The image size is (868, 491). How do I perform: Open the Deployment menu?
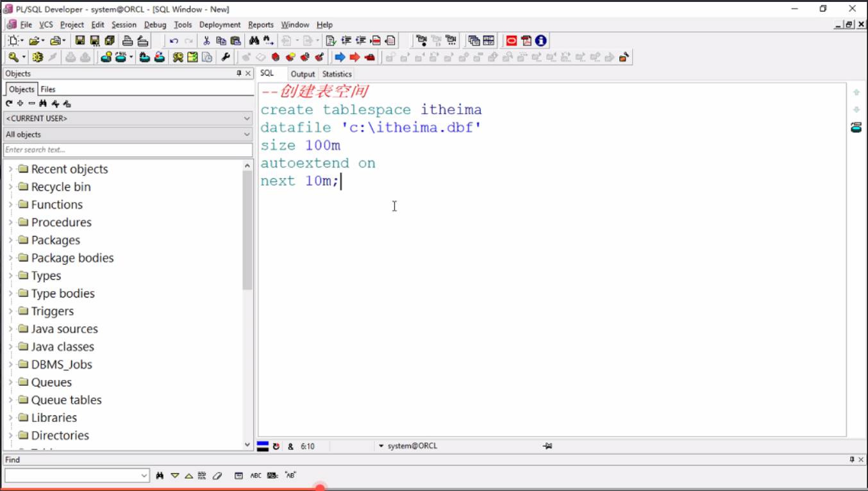[220, 24]
